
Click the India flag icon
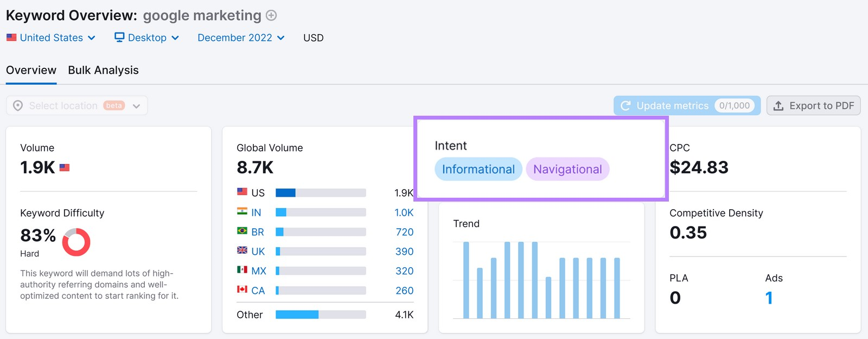tap(242, 211)
